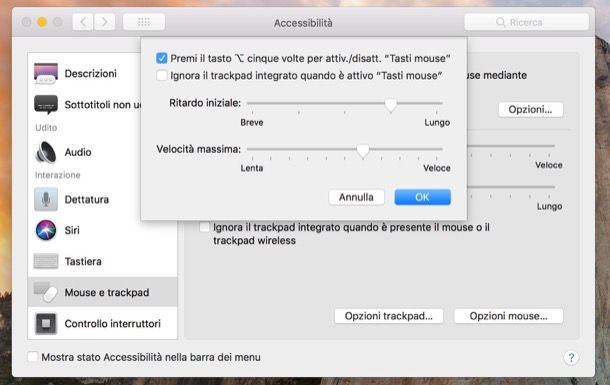The image size is (610, 385).
Task: Click the Annulla button
Action: [356, 197]
